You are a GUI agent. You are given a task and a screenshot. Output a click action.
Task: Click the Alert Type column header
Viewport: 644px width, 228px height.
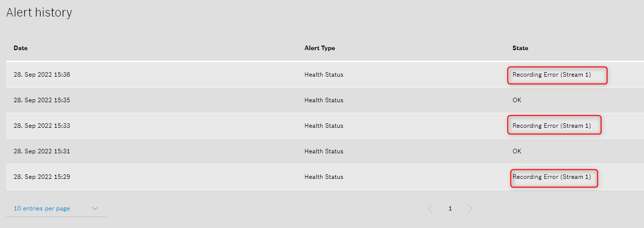tap(320, 48)
